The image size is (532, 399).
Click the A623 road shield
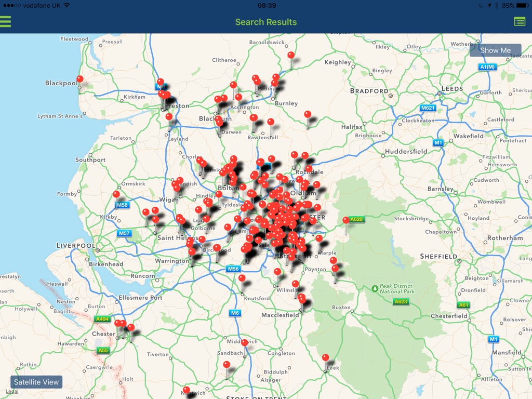point(401,301)
